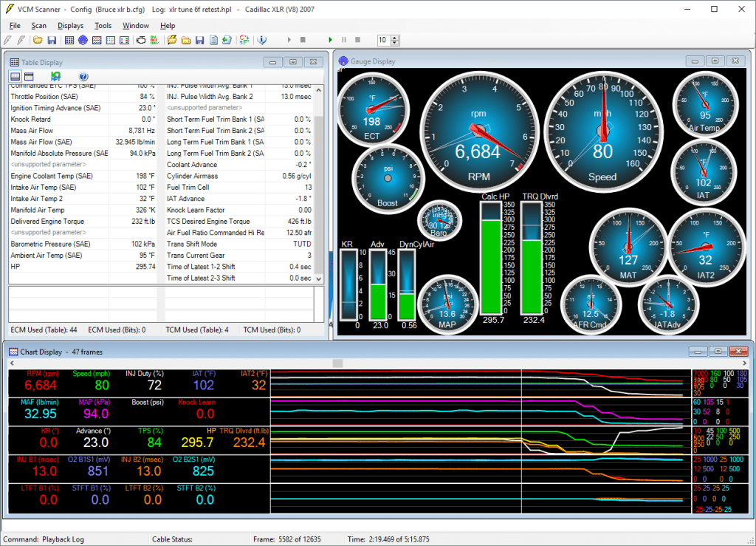Open the Table display from the main toolbar

69,39
